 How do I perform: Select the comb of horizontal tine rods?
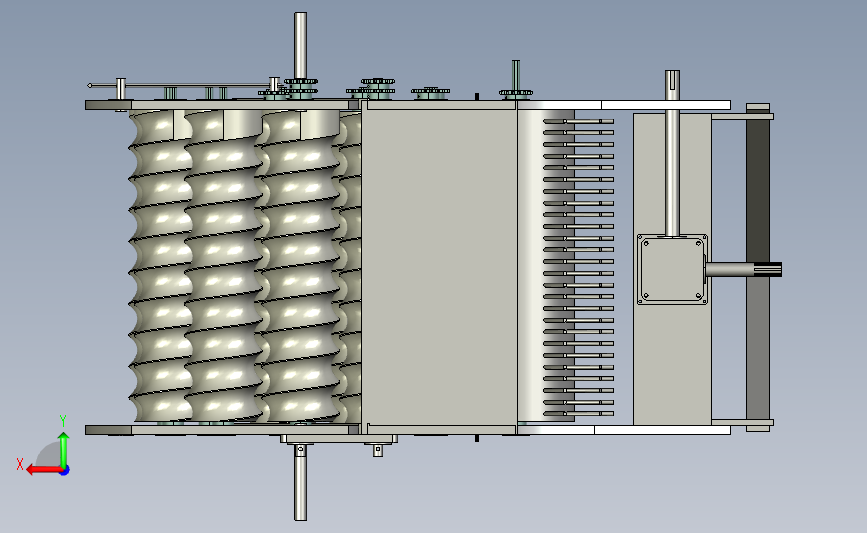click(578, 267)
